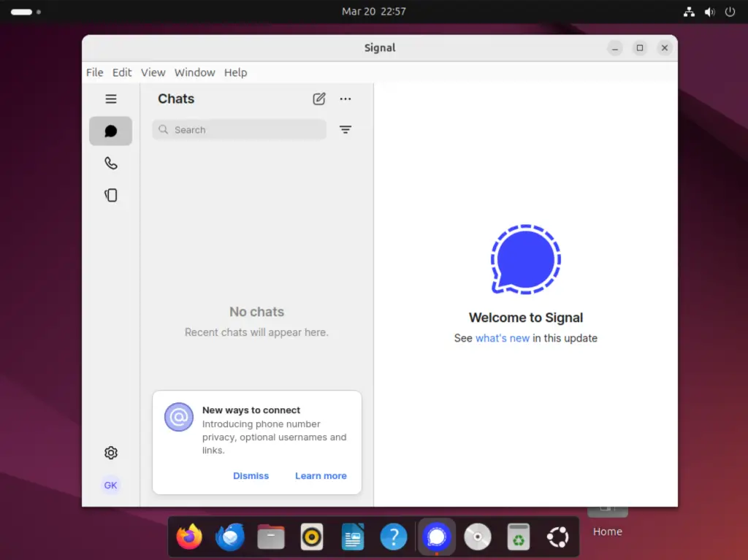Select the Chats bubble icon
The image size is (748, 560).
pos(110,131)
